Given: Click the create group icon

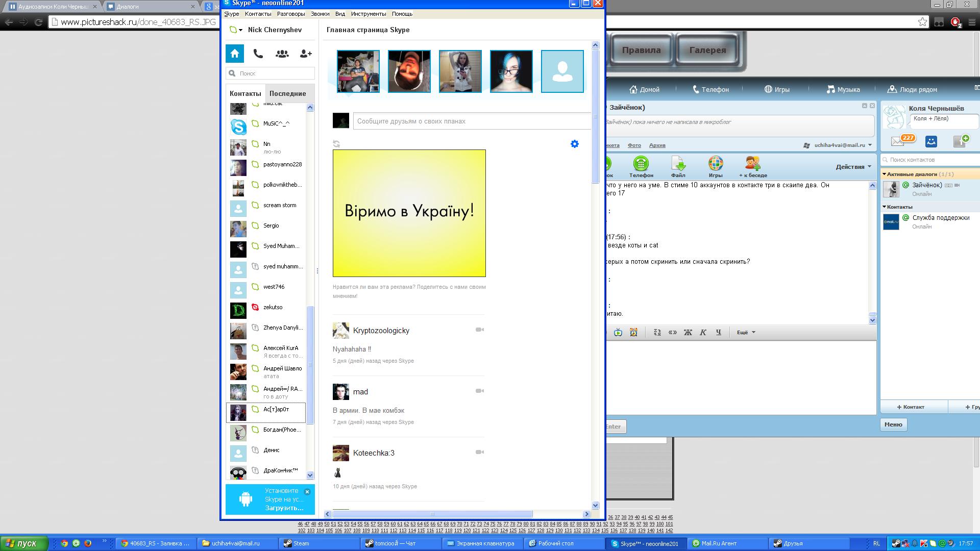Looking at the screenshot, I should 282,54.
